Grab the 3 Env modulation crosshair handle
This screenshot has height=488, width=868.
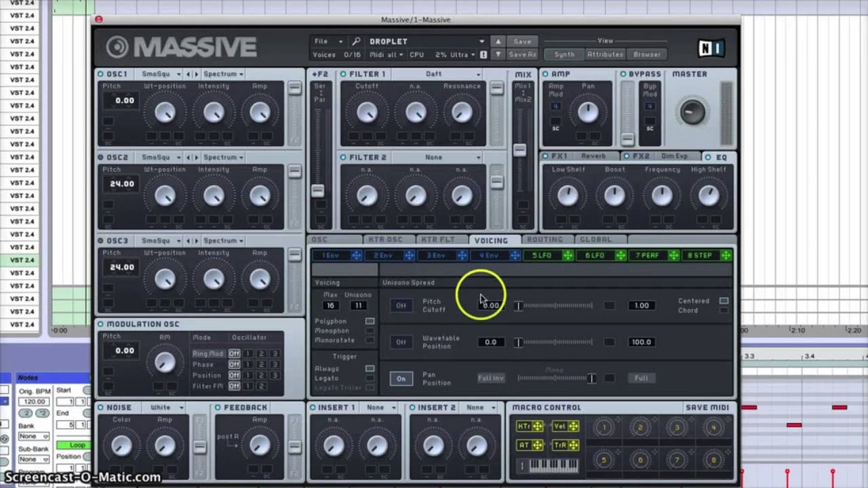coord(462,256)
